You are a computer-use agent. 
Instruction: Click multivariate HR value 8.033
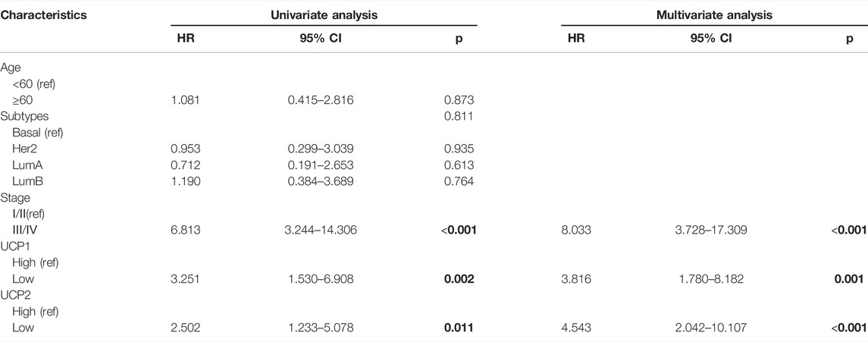576,231
